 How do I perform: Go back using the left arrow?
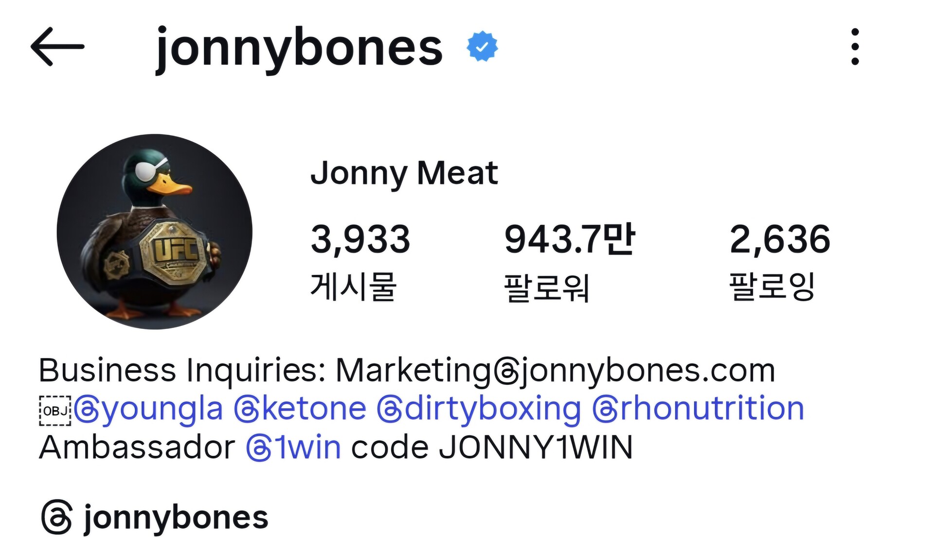pyautogui.click(x=57, y=47)
